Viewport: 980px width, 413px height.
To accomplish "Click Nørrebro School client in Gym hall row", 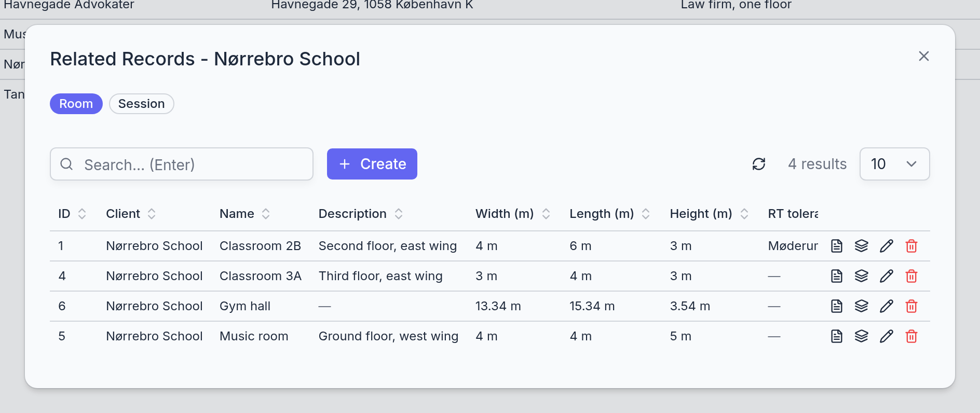I will tap(154, 306).
